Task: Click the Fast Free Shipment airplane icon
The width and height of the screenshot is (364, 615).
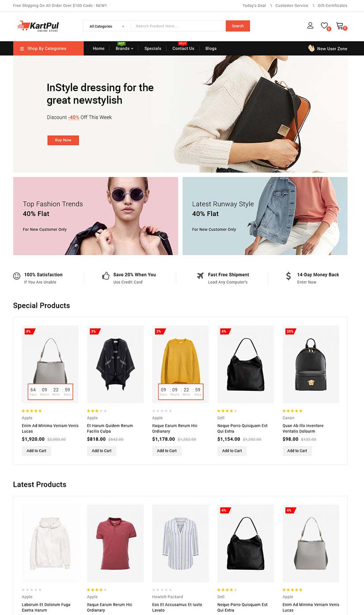Action: (x=200, y=275)
